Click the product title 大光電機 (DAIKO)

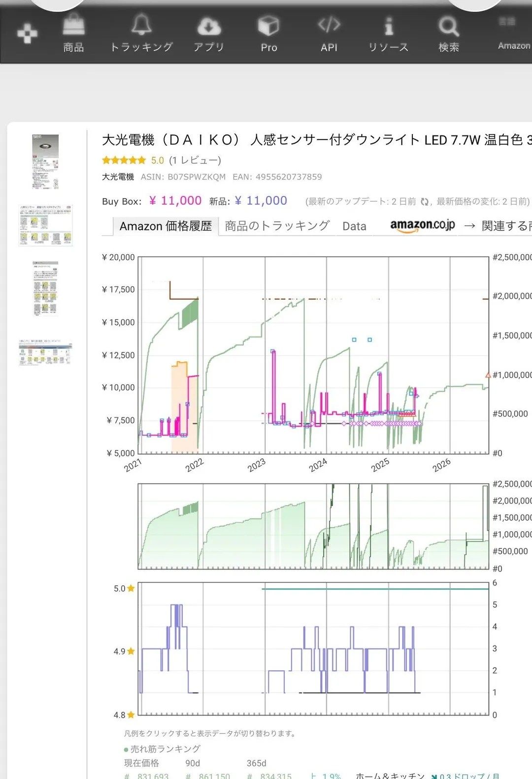pos(317,140)
